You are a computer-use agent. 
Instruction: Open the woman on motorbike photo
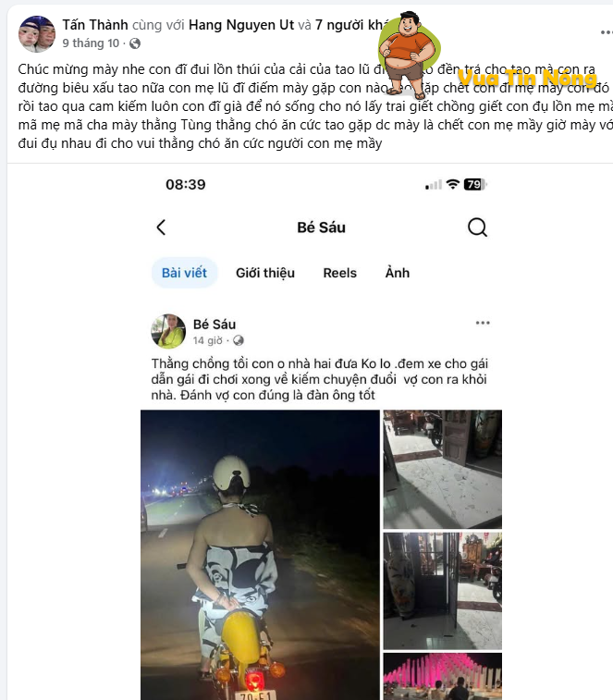[x=261, y=555]
